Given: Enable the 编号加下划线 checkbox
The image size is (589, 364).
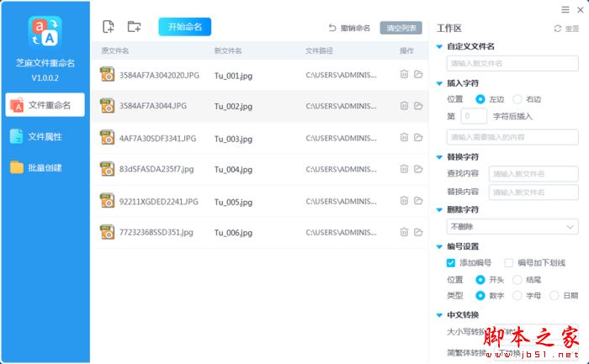Looking at the screenshot, I should [x=509, y=263].
